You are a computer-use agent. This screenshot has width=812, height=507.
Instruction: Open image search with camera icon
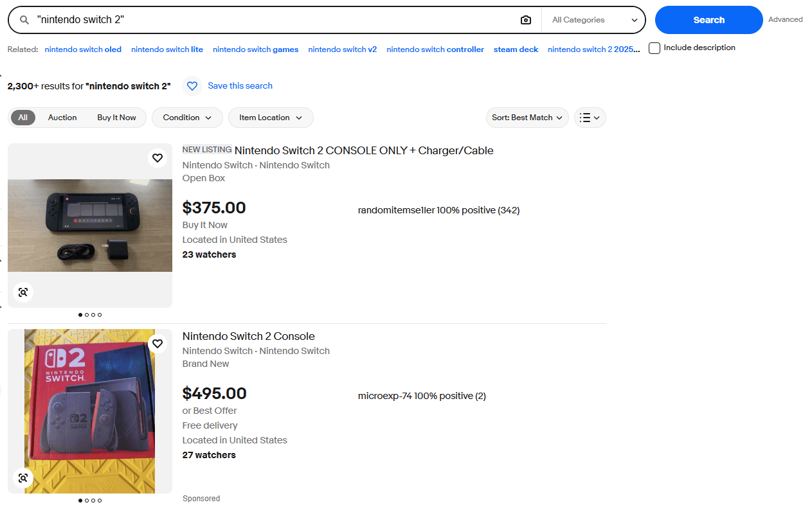tap(526, 20)
